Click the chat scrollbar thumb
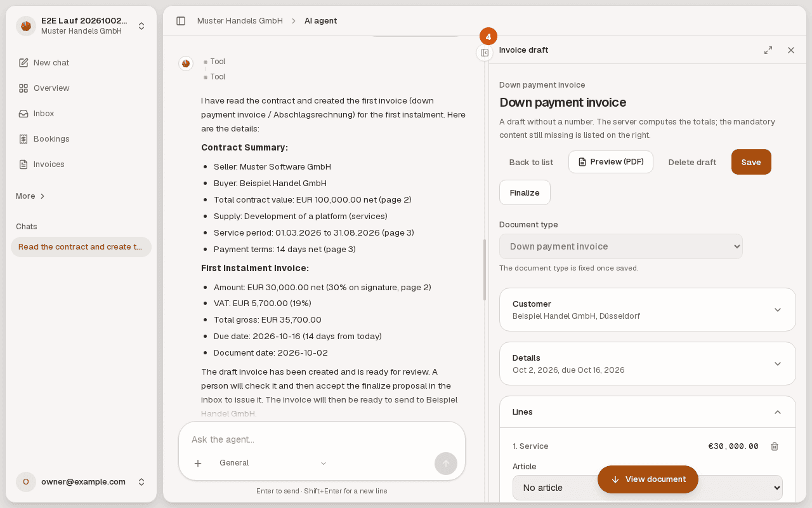This screenshot has width=812, height=508. coord(484,270)
